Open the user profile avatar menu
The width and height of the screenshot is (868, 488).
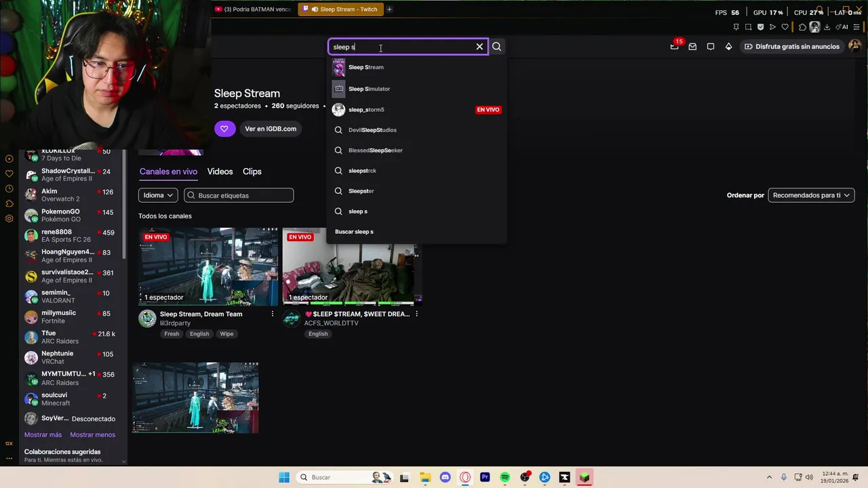point(854,46)
